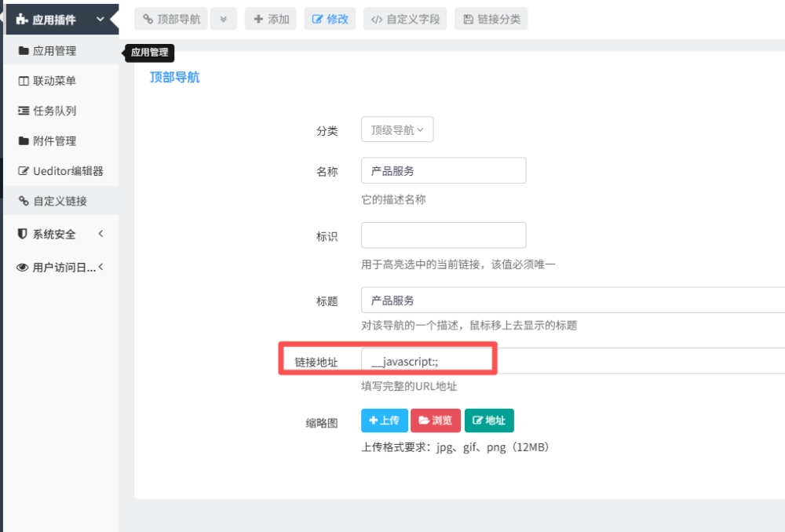Click the code icon on 自定义字段
The image size is (785, 532).
click(377, 20)
